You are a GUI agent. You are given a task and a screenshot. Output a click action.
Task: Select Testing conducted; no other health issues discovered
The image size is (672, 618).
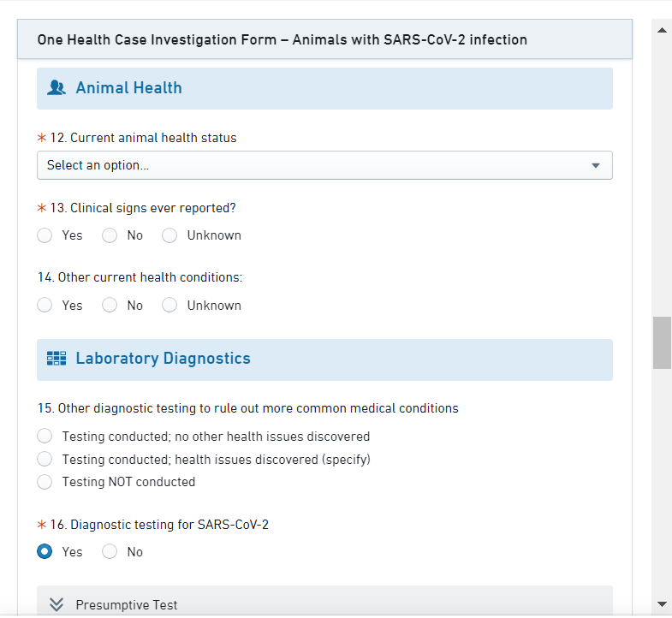(x=45, y=437)
